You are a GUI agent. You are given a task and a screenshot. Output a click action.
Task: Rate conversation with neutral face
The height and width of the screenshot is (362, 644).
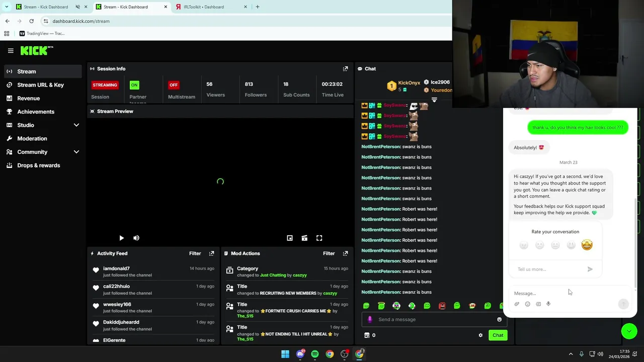(555, 245)
